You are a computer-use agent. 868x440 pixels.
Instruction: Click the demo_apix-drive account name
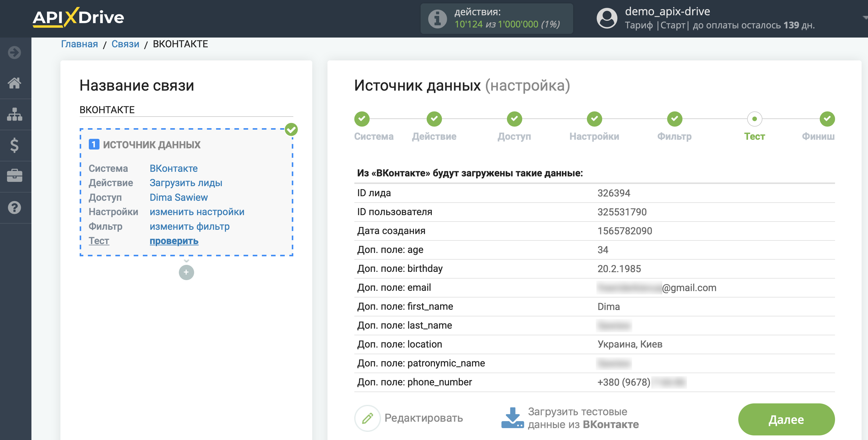667,12
